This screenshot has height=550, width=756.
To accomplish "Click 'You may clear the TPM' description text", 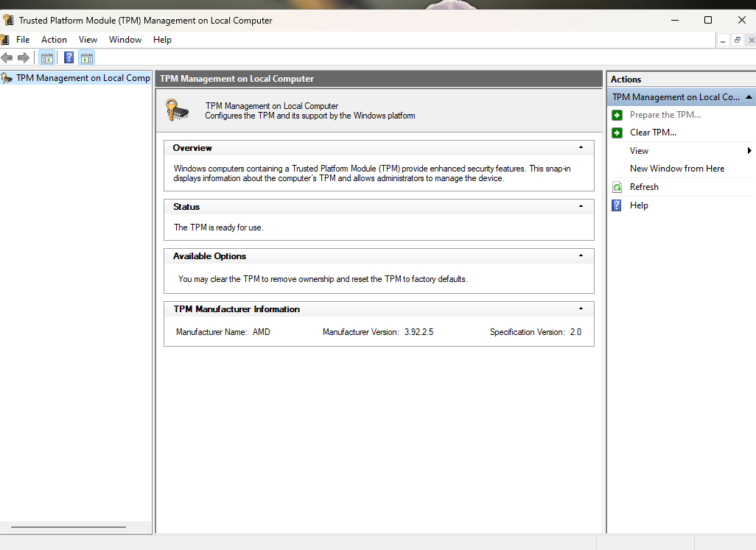I will pyautogui.click(x=323, y=279).
